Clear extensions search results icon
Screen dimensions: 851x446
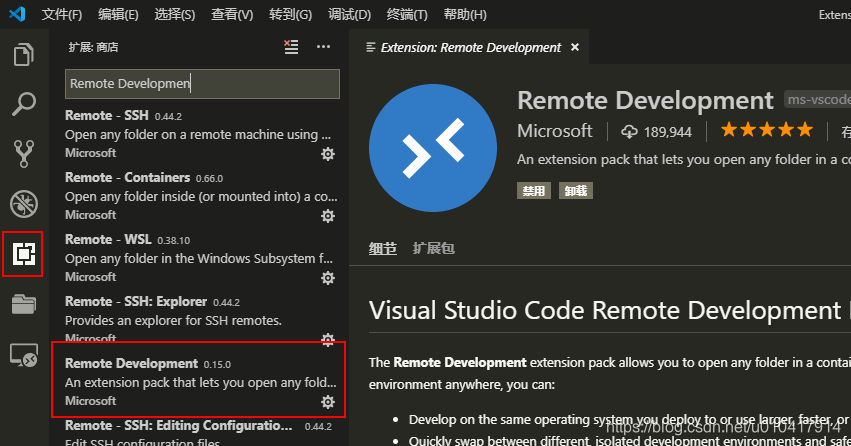pyautogui.click(x=291, y=47)
